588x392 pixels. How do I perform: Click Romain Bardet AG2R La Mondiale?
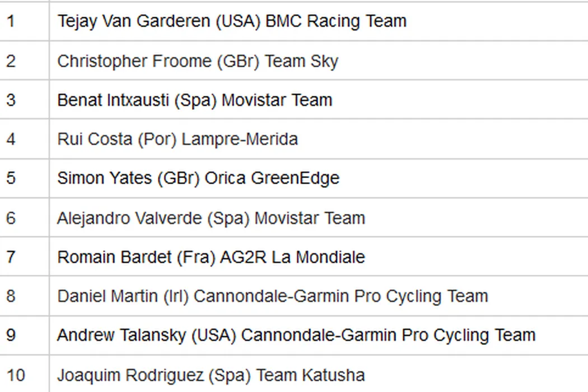pos(211,257)
